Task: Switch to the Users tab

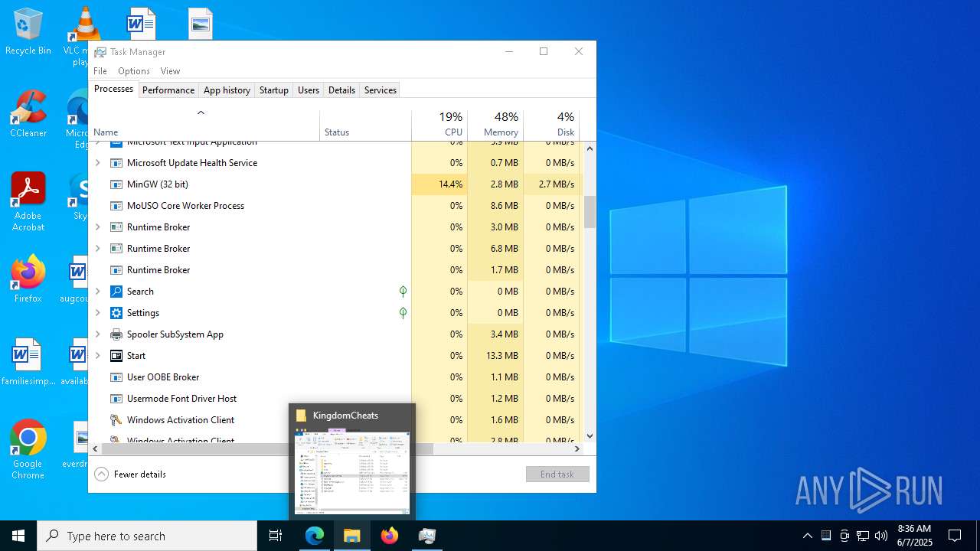Action: (x=309, y=90)
